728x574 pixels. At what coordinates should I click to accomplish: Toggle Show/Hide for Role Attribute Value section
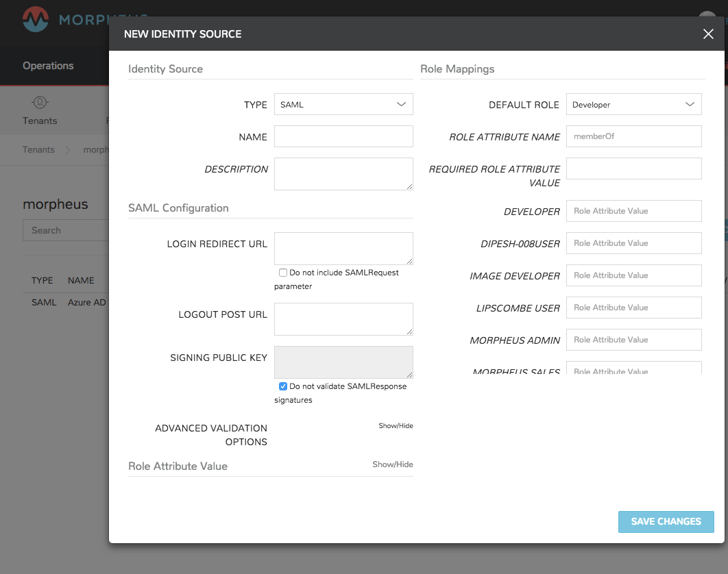[x=393, y=464]
